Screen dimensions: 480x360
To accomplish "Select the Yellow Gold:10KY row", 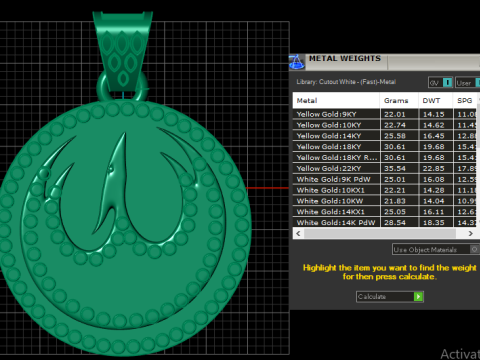I will [x=386, y=125].
